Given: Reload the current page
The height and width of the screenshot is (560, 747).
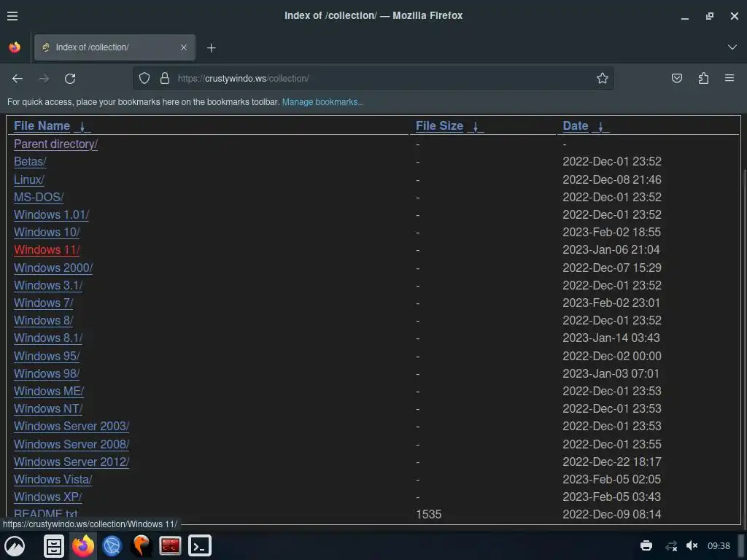Looking at the screenshot, I should (x=70, y=79).
